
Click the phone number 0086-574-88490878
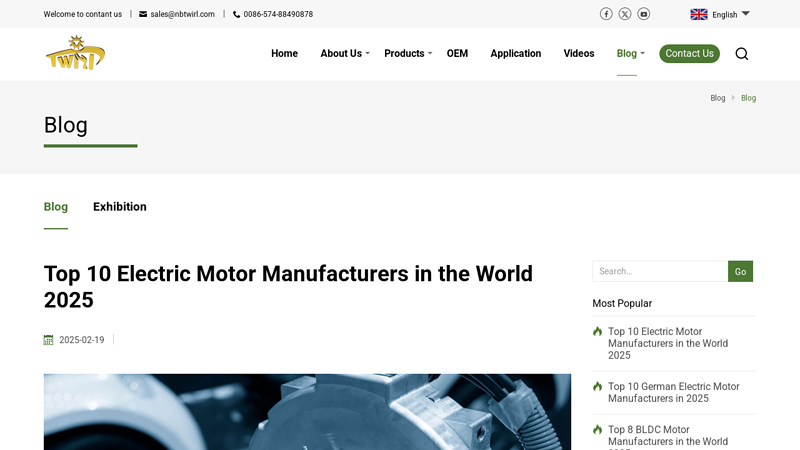point(278,14)
